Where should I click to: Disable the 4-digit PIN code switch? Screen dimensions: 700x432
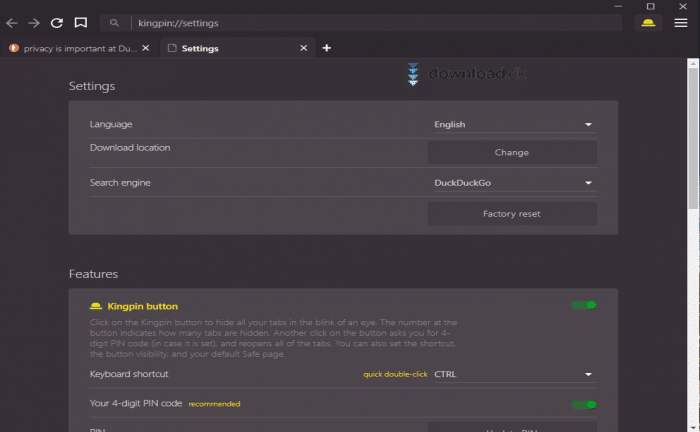pos(583,405)
